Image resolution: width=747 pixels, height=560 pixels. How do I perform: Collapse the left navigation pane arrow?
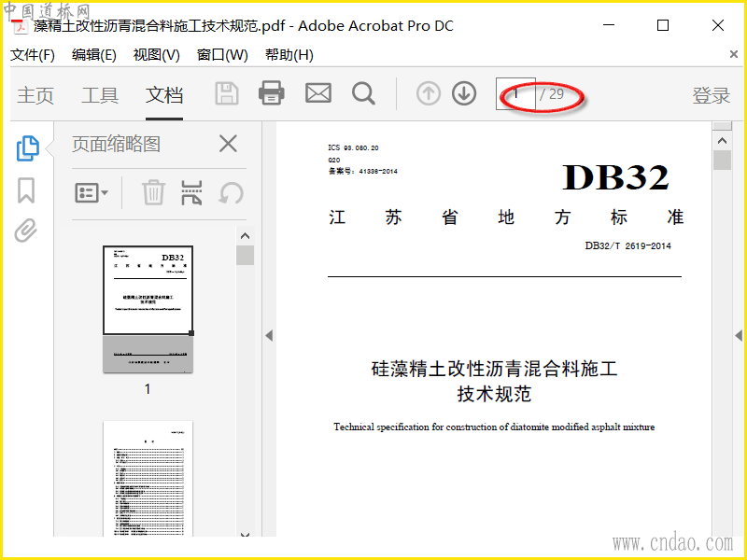[269, 336]
